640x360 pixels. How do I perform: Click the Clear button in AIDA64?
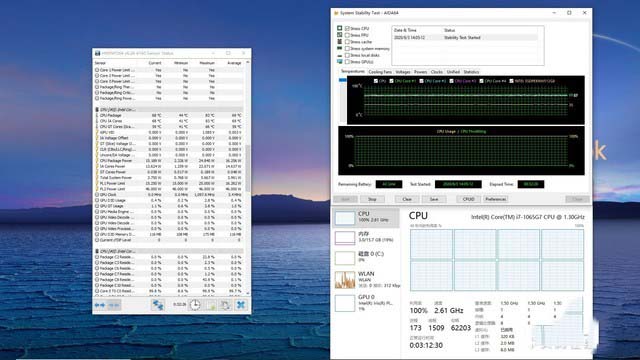pyautogui.click(x=407, y=199)
